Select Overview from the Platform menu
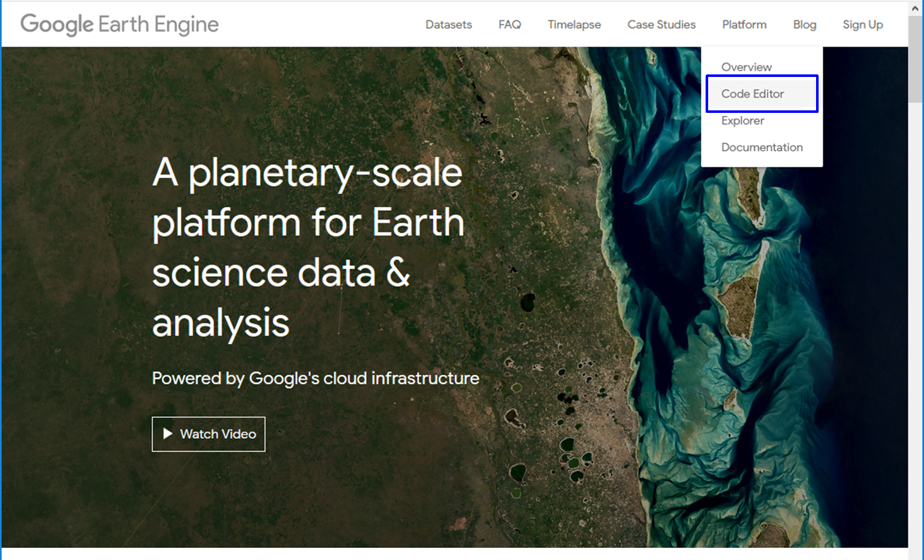 [746, 67]
